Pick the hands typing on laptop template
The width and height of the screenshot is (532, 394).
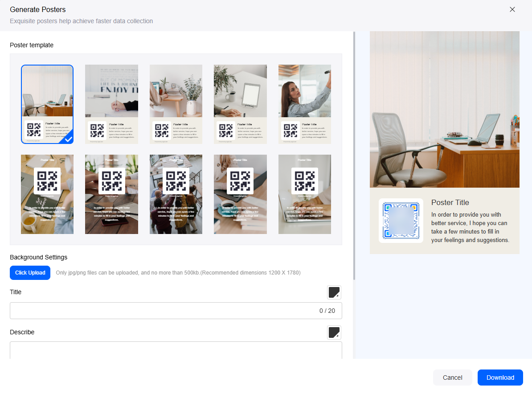305,194
